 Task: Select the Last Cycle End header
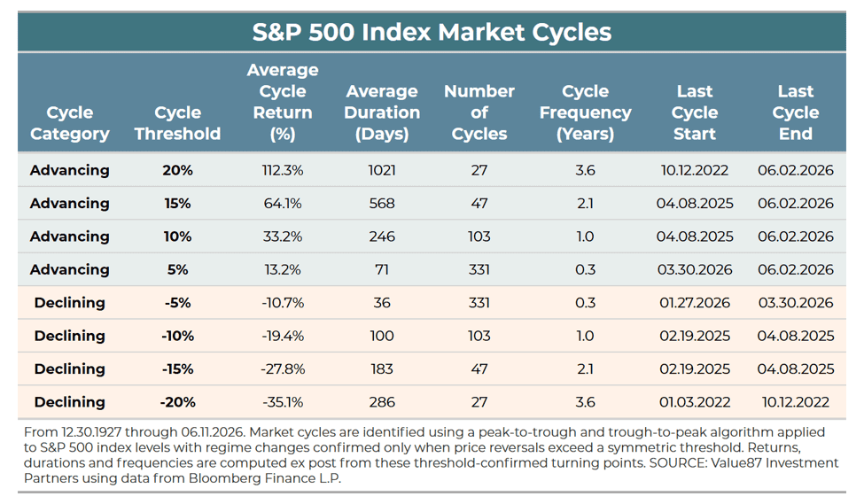795,112
